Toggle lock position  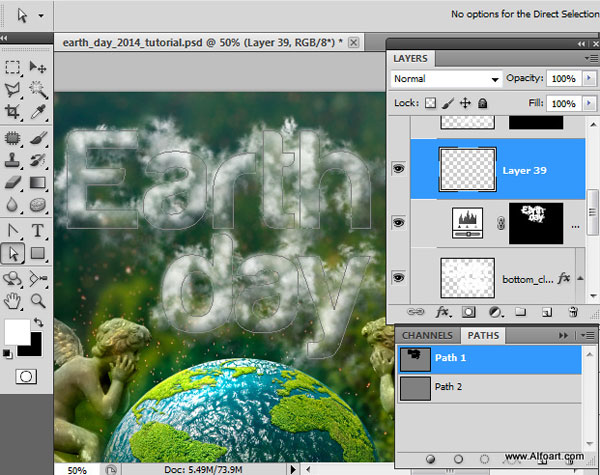point(465,103)
